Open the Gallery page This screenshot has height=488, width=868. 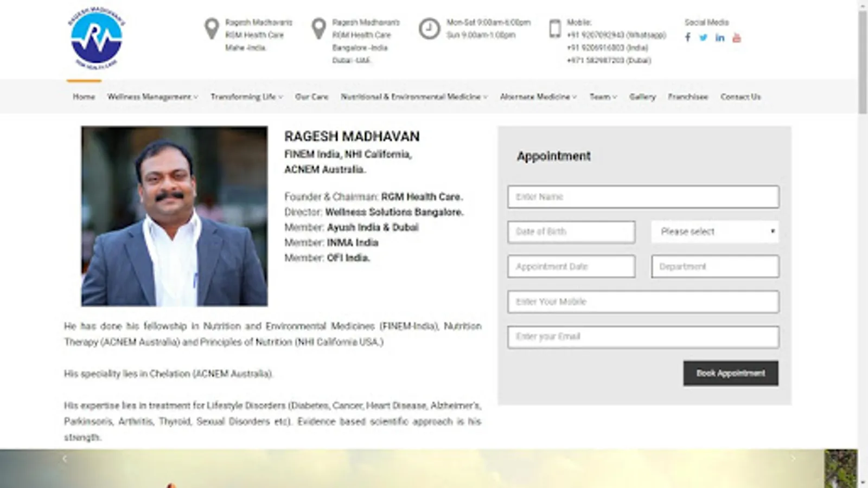(643, 97)
